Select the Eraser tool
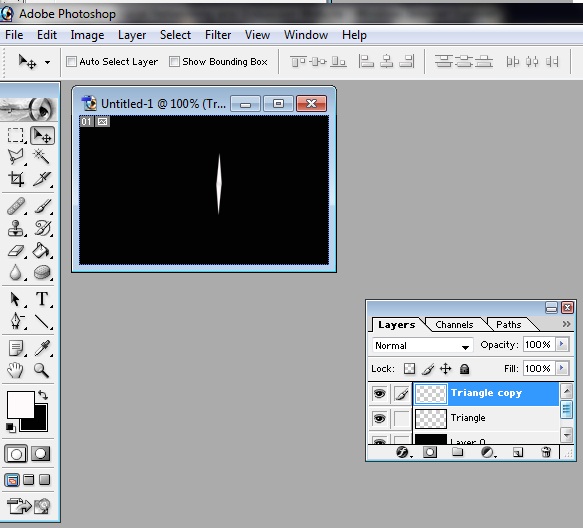The width and height of the screenshot is (583, 528). 16,251
